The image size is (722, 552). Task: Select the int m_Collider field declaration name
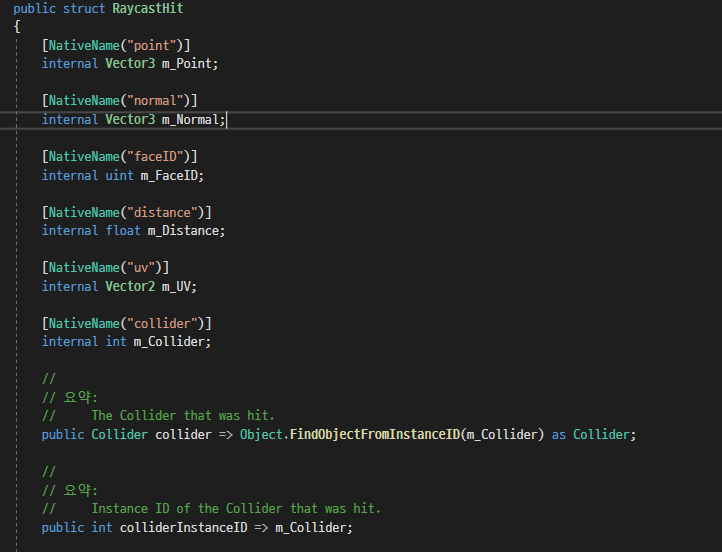169,342
